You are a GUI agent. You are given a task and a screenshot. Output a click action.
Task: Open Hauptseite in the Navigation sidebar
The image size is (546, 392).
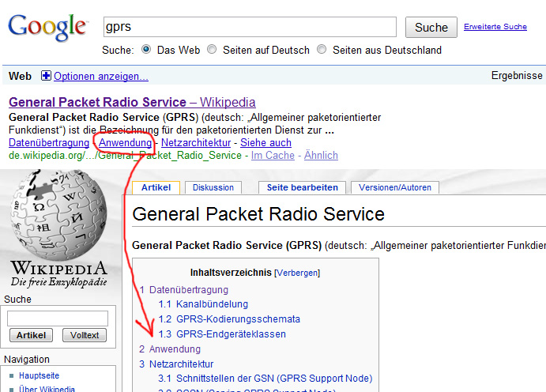click(x=39, y=375)
